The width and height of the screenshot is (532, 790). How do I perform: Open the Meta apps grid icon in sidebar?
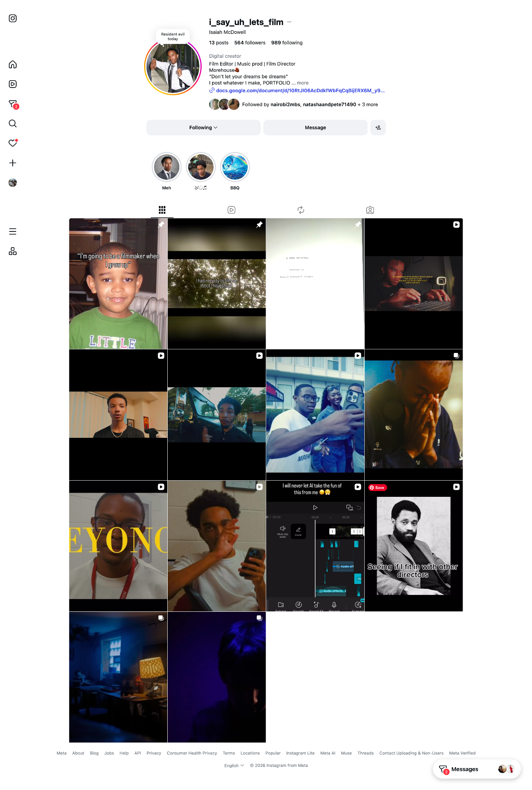pos(13,251)
